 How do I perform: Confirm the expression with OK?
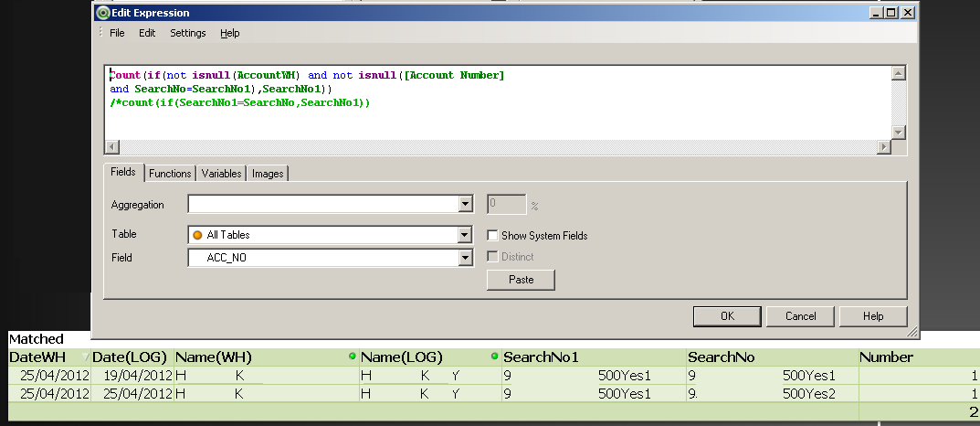tap(727, 316)
